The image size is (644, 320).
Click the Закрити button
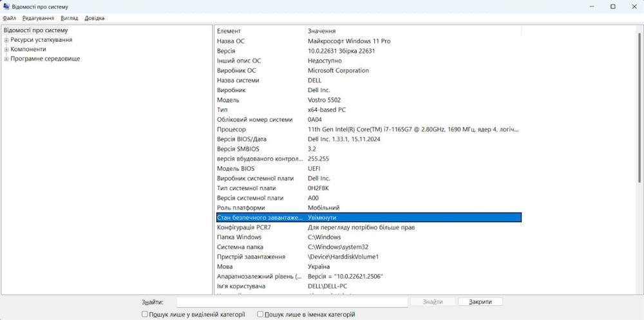(x=480, y=302)
